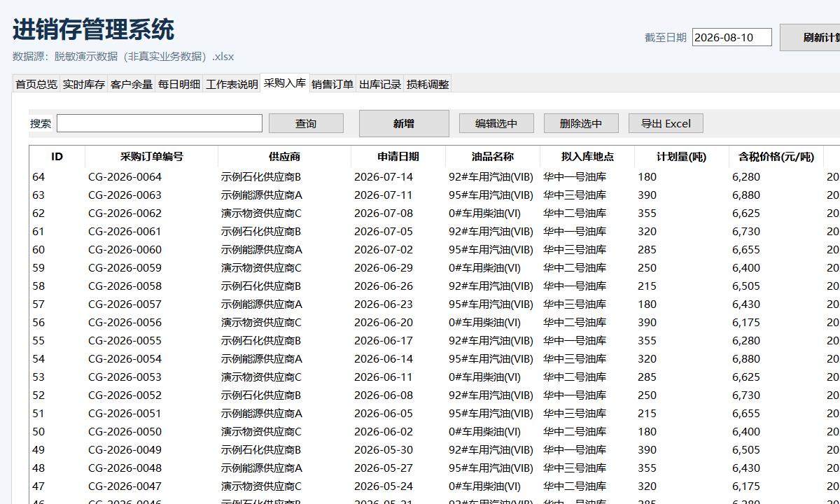The image size is (840, 504).
Task: Click the 截至日期 date field
Action: point(732,37)
